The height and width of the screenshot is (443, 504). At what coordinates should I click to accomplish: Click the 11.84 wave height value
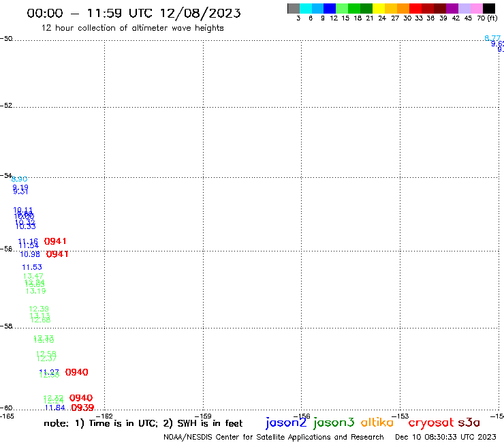point(54,408)
